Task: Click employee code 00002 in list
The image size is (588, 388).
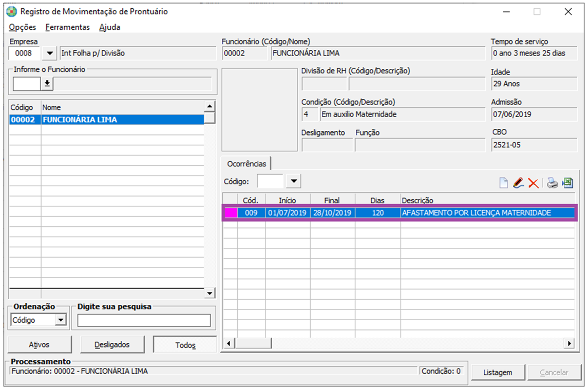Action: [x=23, y=120]
